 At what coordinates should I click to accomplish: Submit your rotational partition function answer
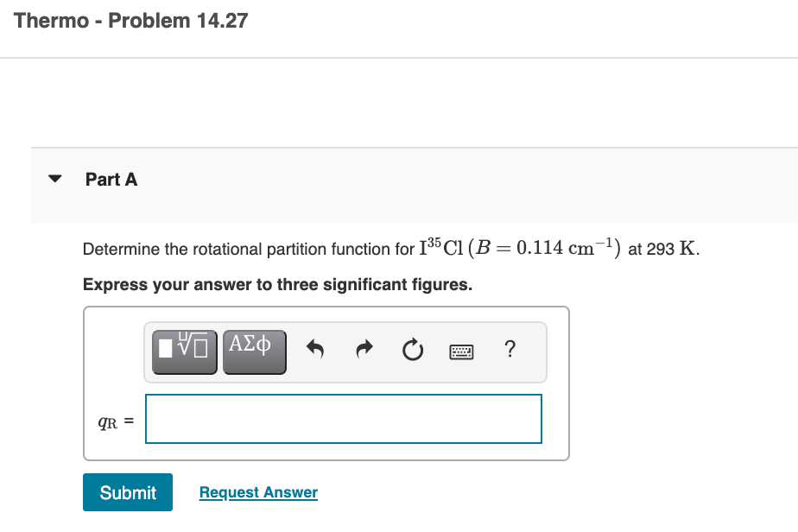[x=127, y=492]
